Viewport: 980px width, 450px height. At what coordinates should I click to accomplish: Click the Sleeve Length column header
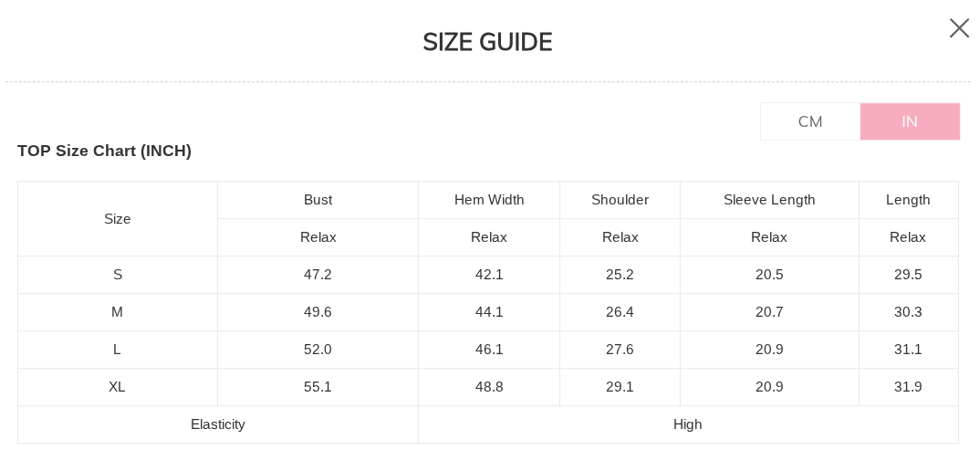(x=769, y=200)
